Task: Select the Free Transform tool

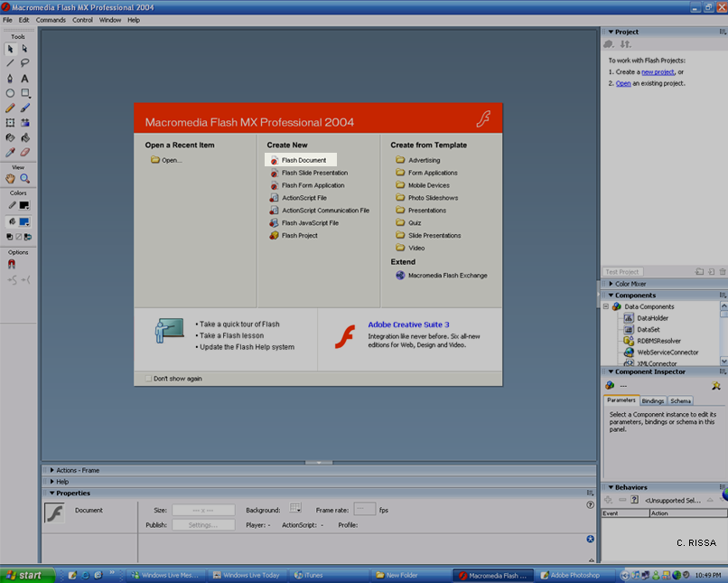Action: (10, 123)
